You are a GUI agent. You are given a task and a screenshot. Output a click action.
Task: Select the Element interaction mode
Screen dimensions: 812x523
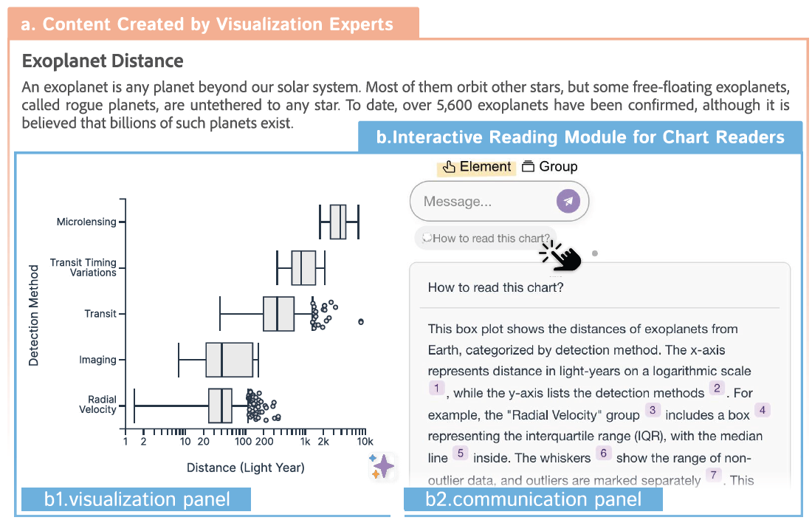477,167
